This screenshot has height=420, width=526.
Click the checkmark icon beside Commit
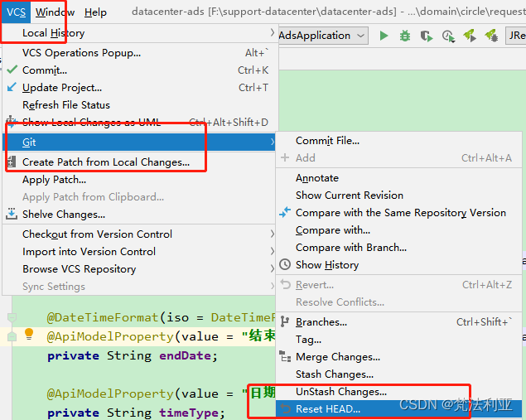click(12, 70)
